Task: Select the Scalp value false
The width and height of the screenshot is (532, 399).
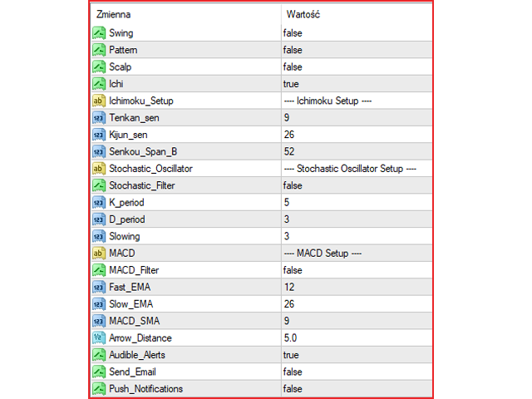Action: pyautogui.click(x=293, y=66)
